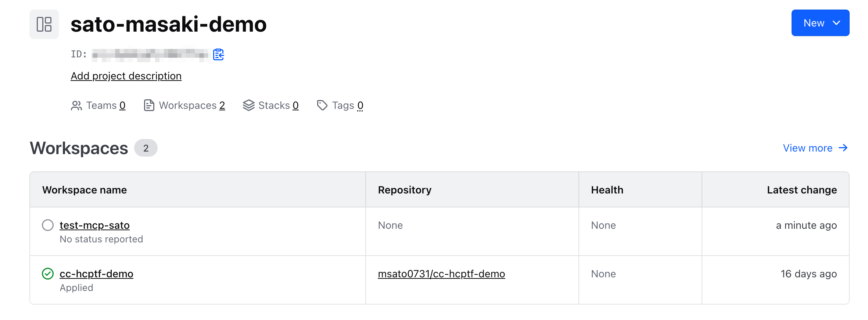The height and width of the screenshot is (320, 868).
Task: Open the cc-hcptf-demo workspace
Action: click(x=96, y=274)
